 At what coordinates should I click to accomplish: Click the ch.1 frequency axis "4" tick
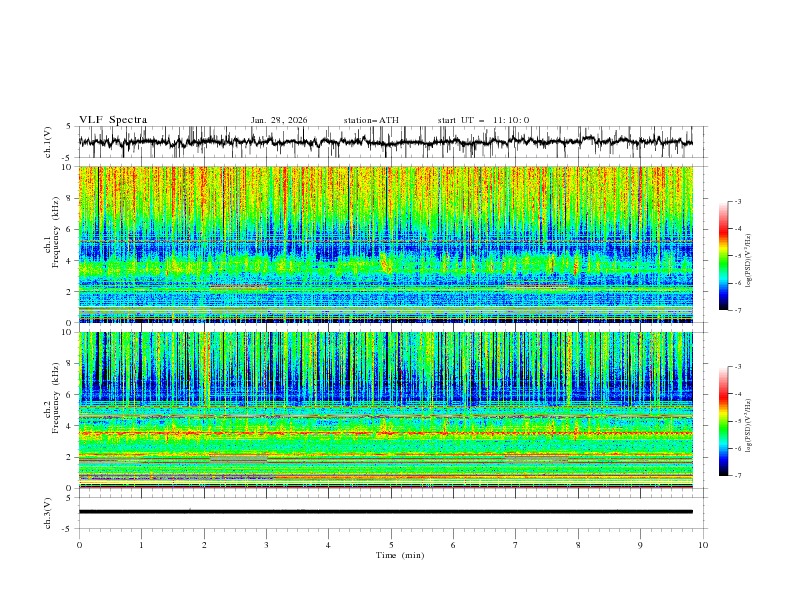70,261
